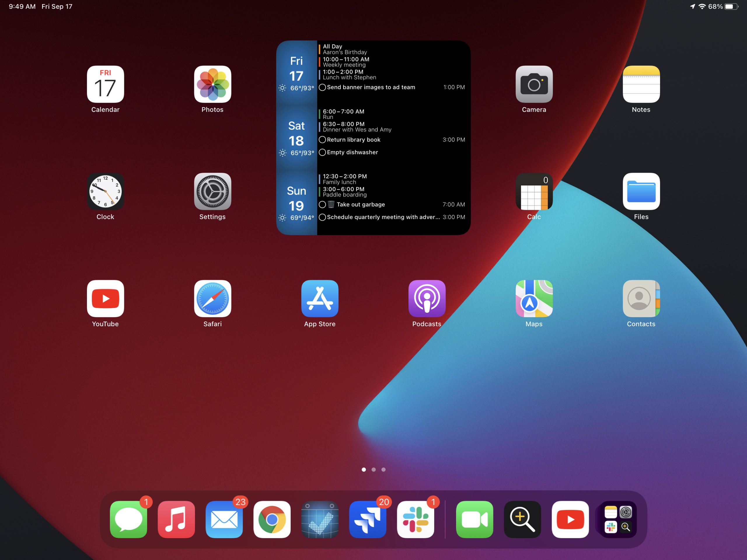The height and width of the screenshot is (560, 747).
Task: Open the Slack app in dock
Action: click(x=416, y=519)
